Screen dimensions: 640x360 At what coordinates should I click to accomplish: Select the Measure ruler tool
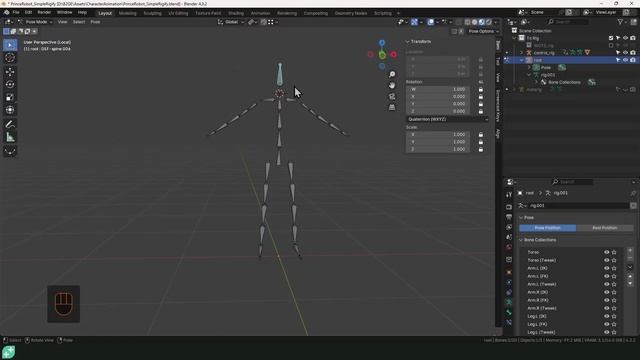point(10,137)
